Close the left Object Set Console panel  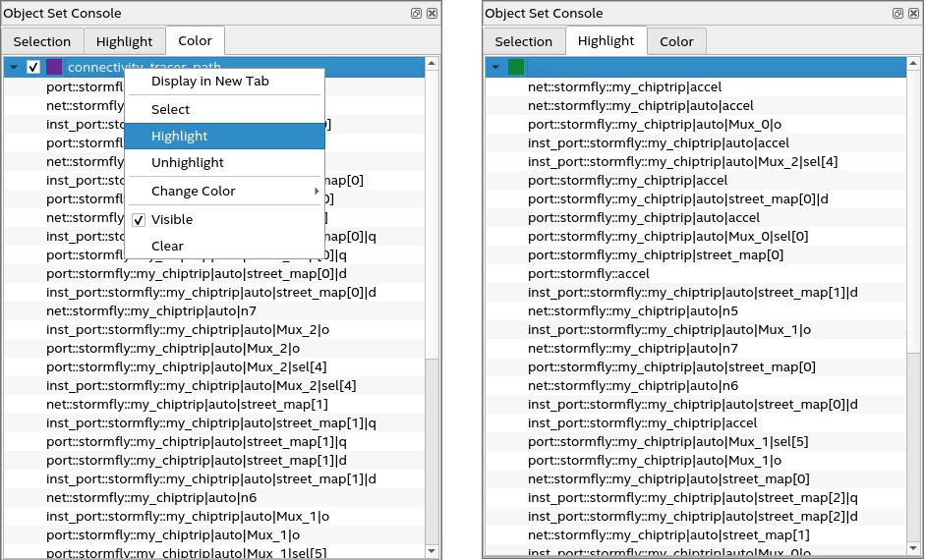point(432,14)
